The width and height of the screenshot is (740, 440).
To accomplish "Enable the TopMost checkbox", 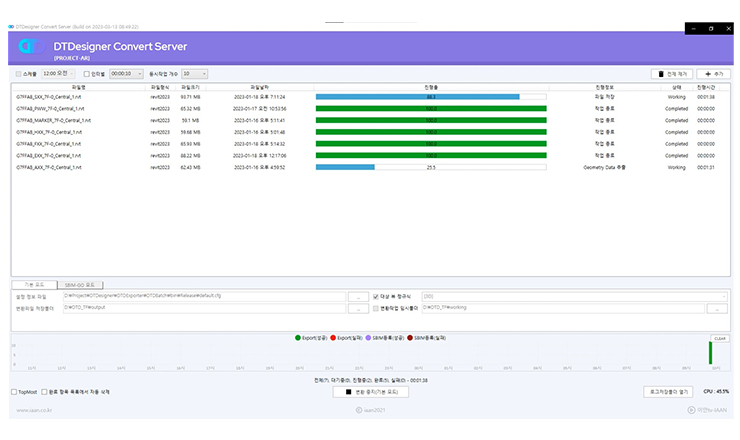I will click(14, 392).
